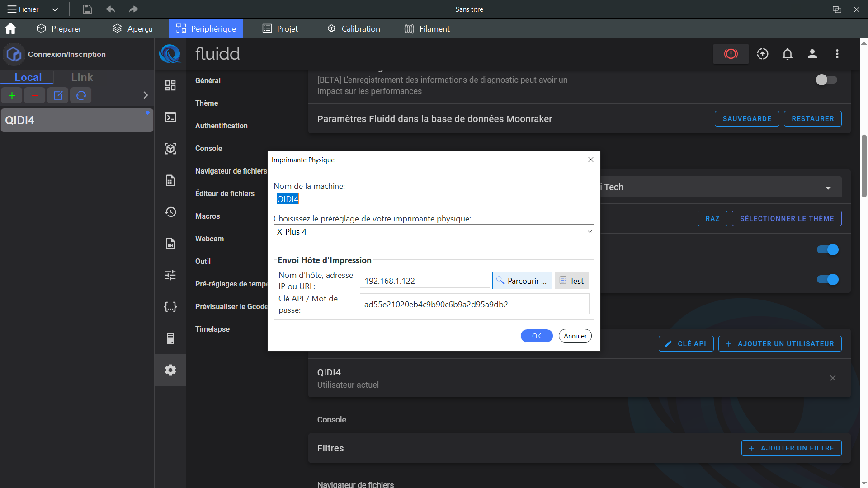Click the green add printer plus icon
This screenshot has width=868, height=488.
12,95
